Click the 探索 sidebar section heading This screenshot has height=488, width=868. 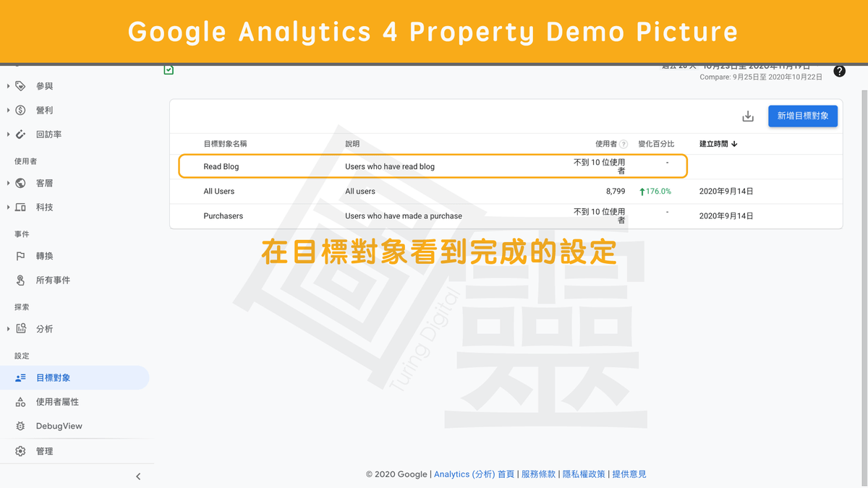22,307
